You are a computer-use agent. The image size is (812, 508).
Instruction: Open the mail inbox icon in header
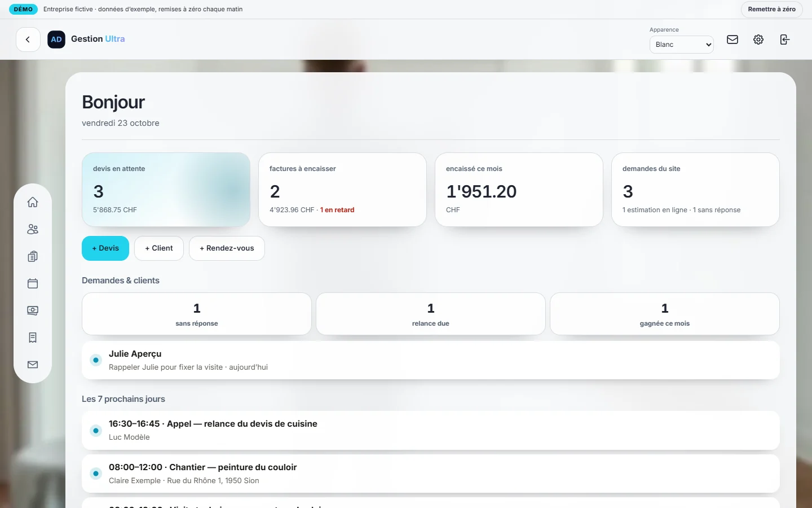732,40
